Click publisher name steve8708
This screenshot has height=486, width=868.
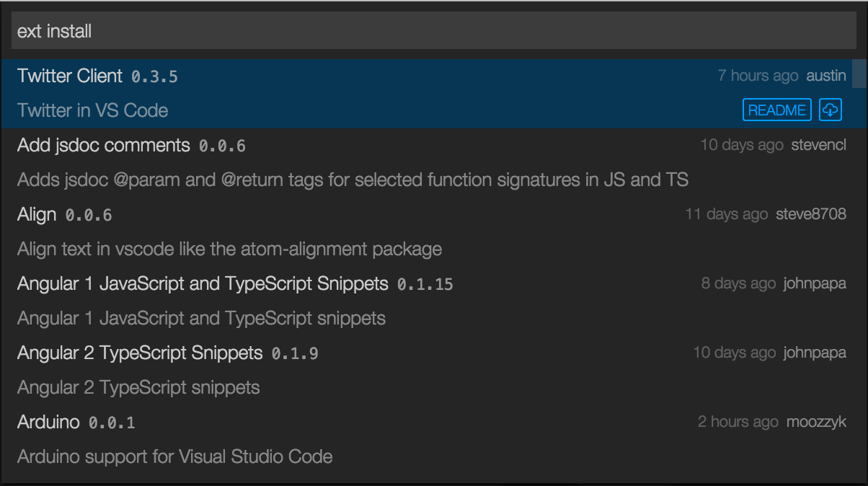point(811,214)
